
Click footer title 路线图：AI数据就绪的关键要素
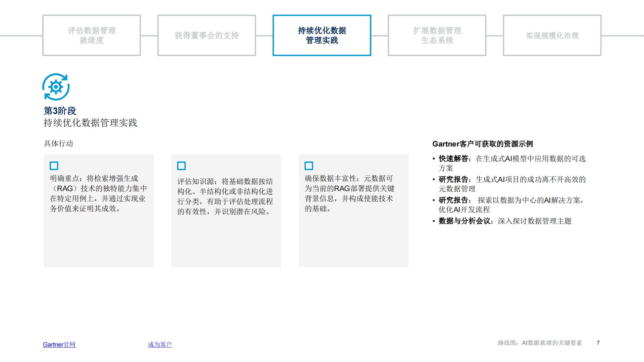coord(540,343)
